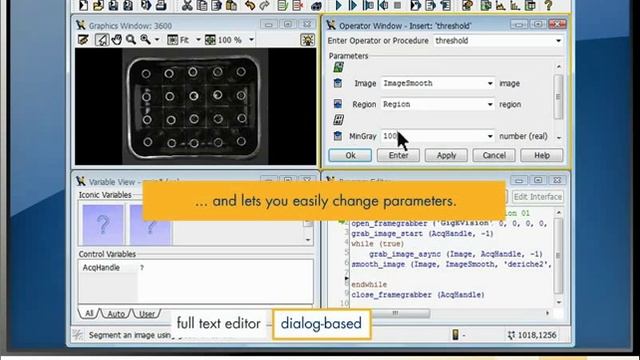Click the 1018,1256 coordinates in status bar

tap(537, 335)
